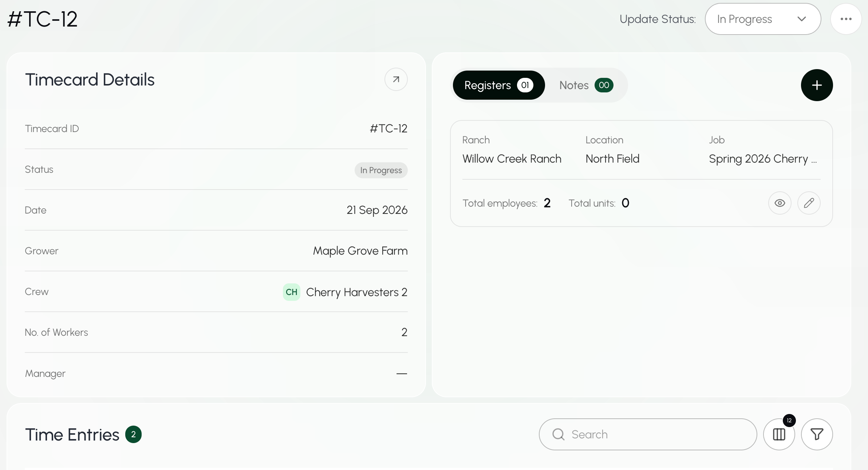The height and width of the screenshot is (470, 868).
Task: Add a new register with the plus button
Action: pyautogui.click(x=817, y=85)
